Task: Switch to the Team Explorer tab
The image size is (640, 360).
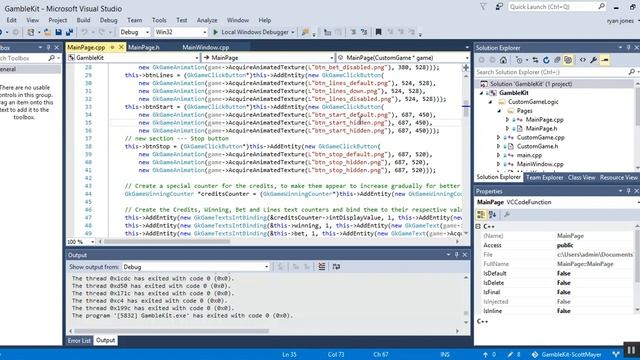Action: (x=544, y=178)
